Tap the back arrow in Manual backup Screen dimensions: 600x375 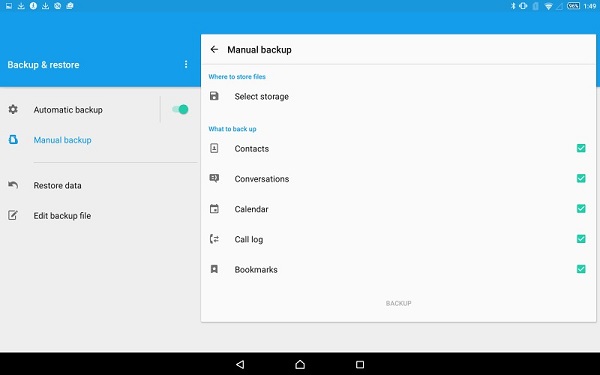pos(214,49)
